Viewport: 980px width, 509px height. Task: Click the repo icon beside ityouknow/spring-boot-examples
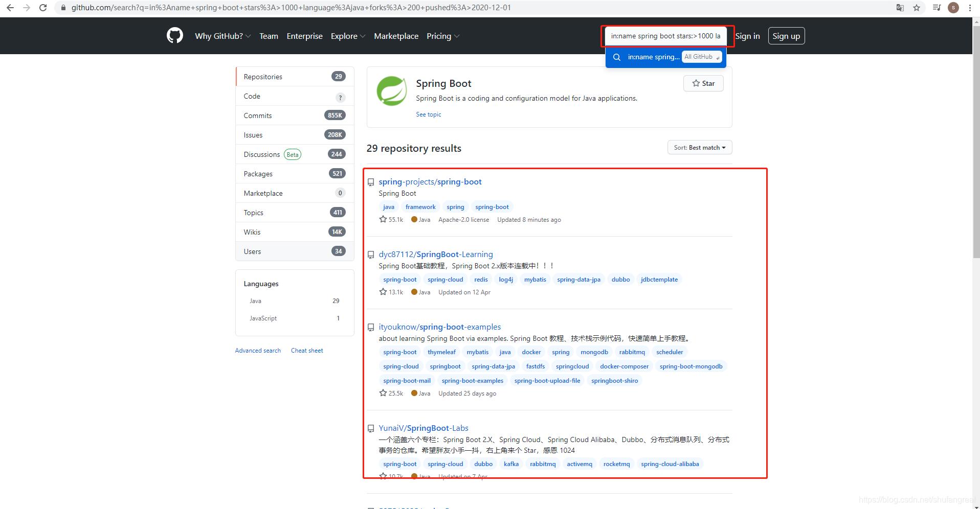pyautogui.click(x=371, y=328)
